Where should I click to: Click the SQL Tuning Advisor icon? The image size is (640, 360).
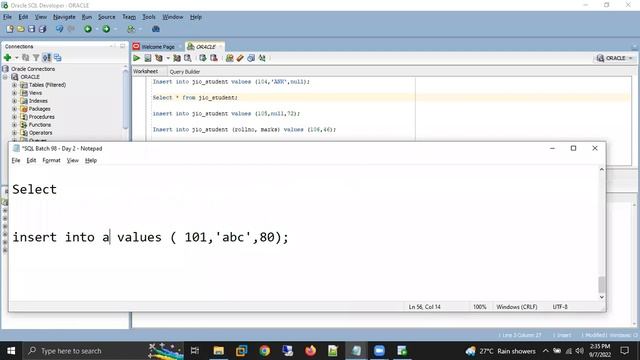pyautogui.click(x=187, y=58)
